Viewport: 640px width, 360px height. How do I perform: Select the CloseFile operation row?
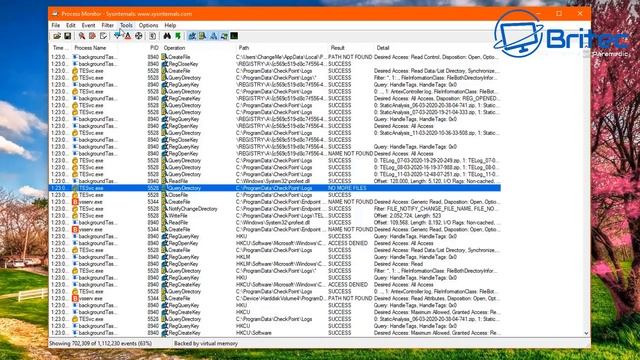(275, 195)
